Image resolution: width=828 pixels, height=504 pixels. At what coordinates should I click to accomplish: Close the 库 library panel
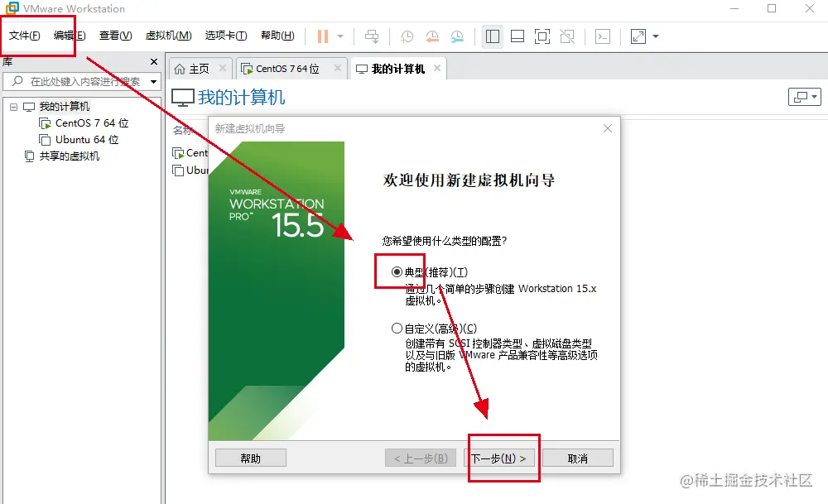(x=154, y=62)
